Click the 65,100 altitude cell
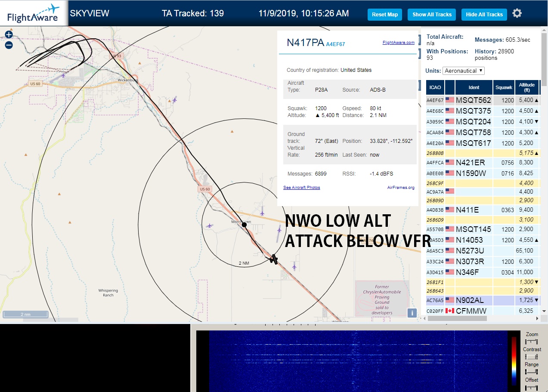548x392 pixels. (527, 250)
